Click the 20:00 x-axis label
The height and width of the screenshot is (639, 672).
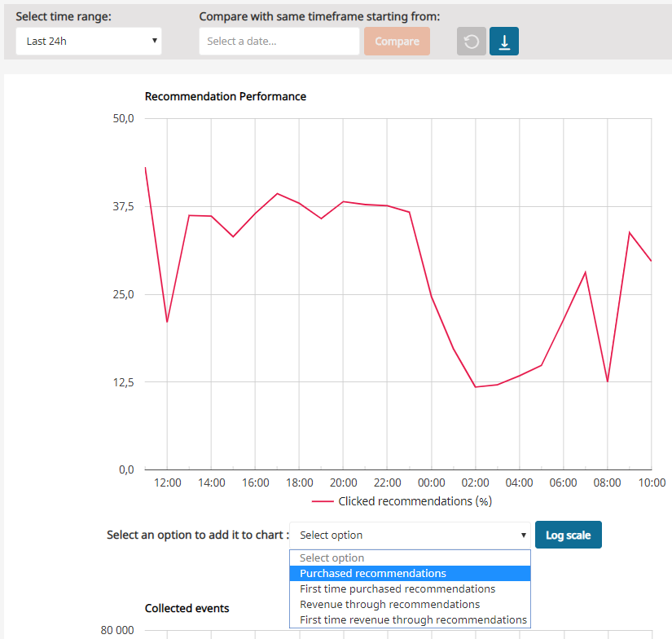click(x=343, y=483)
